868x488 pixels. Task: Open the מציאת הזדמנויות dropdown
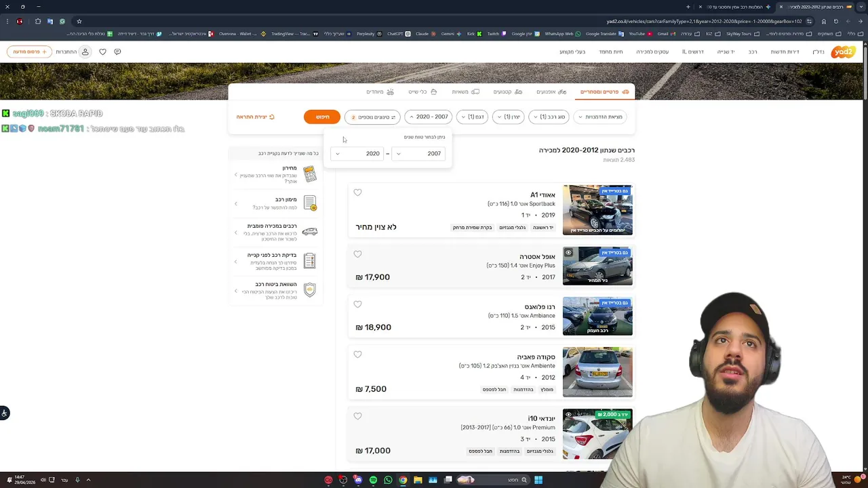[599, 117]
